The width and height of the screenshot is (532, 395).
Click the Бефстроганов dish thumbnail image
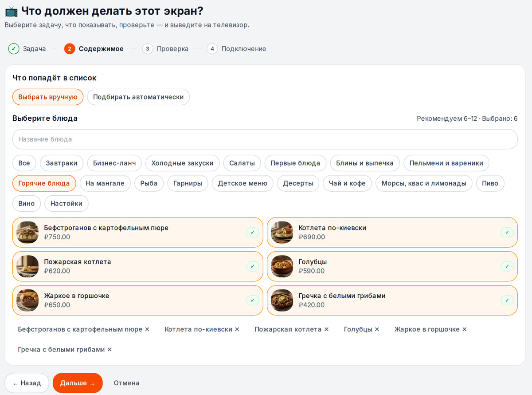[x=27, y=232]
